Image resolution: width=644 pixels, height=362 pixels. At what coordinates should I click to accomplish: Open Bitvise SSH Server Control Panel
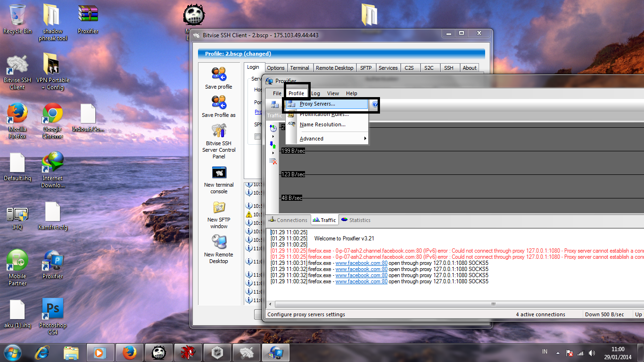coord(219,141)
